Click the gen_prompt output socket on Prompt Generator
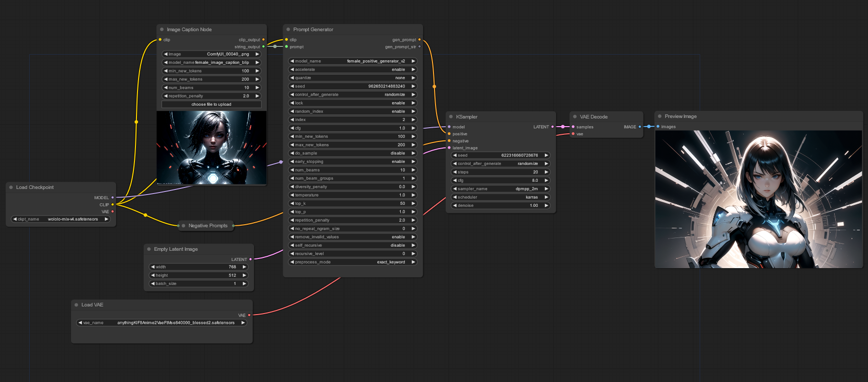This screenshot has height=382, width=868. tap(420, 40)
